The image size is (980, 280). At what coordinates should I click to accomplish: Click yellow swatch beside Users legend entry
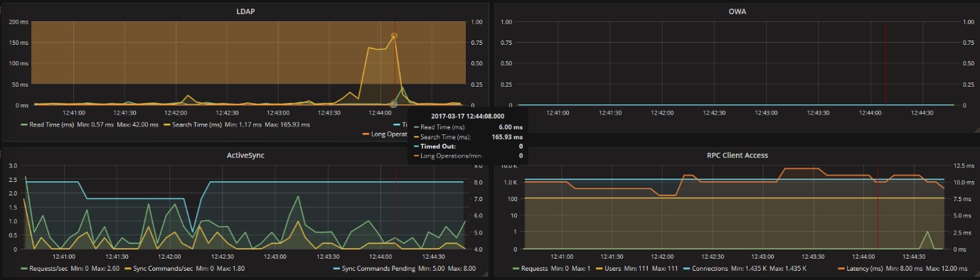[x=600, y=269]
